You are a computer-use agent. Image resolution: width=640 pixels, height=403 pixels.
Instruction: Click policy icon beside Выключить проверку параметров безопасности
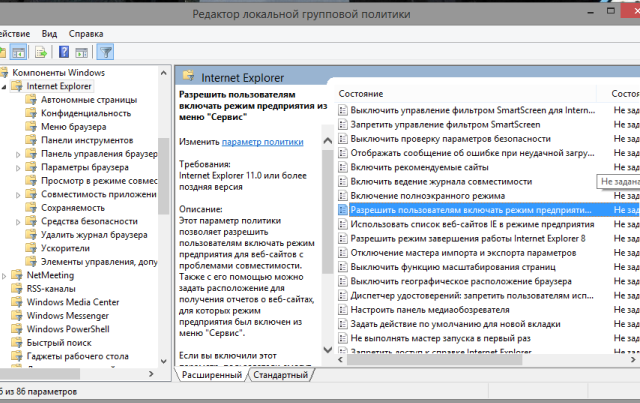(x=343, y=138)
